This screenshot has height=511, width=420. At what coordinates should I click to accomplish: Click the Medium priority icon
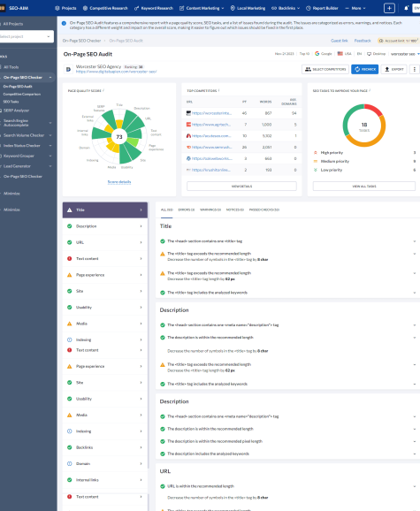tap(316, 161)
